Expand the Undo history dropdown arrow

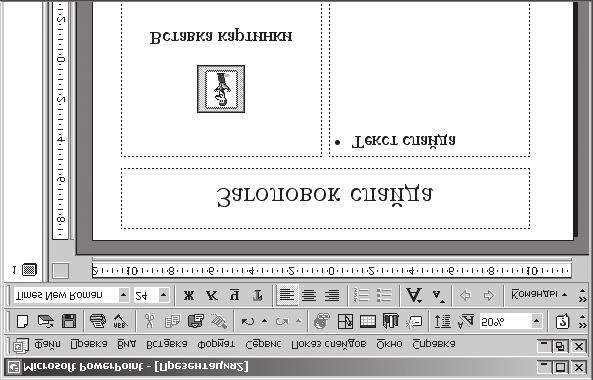click(x=265, y=322)
